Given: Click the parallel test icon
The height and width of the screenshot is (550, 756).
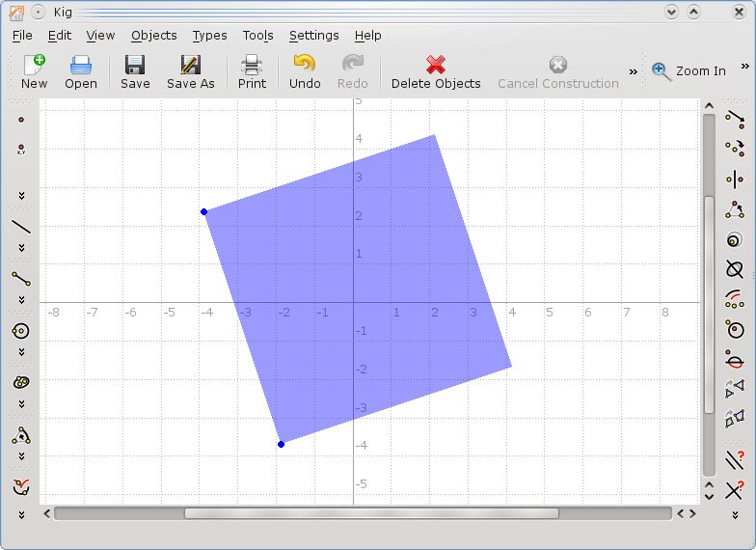Looking at the screenshot, I should tap(735, 459).
